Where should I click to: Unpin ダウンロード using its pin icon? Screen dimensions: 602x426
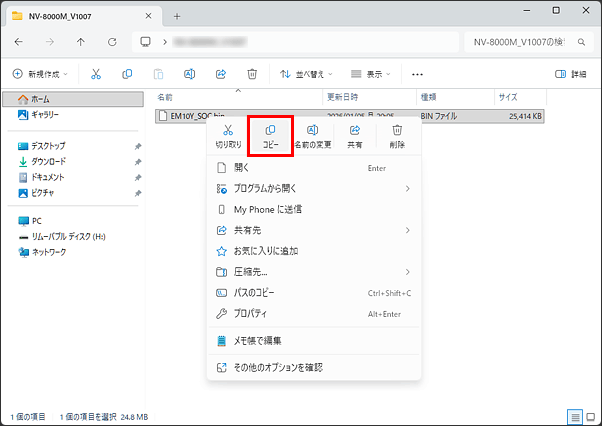pyautogui.click(x=138, y=162)
